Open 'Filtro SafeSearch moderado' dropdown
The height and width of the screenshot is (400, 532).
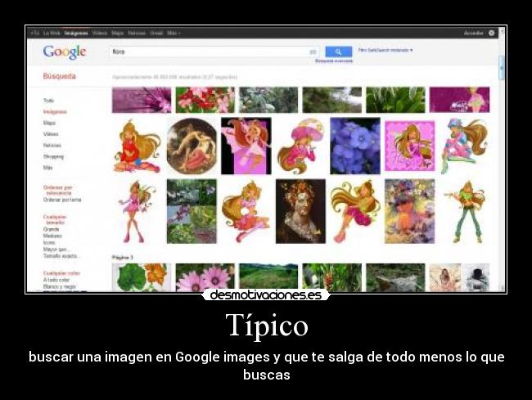tap(385, 50)
